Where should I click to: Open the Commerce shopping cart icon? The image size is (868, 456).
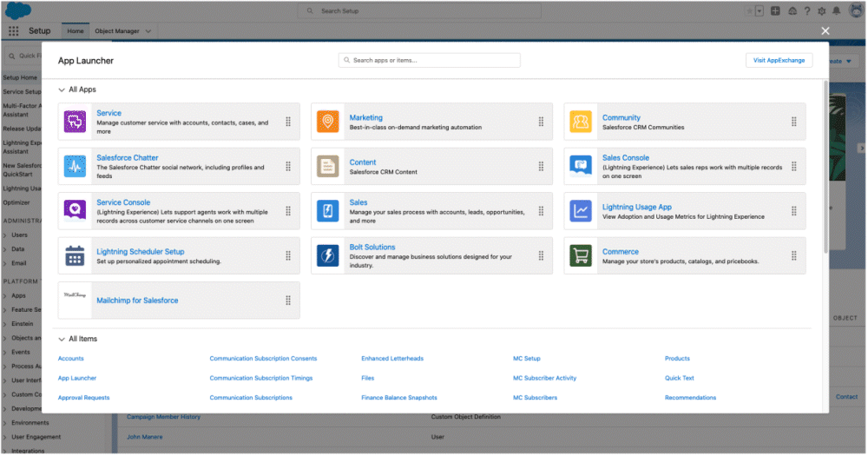click(x=581, y=256)
